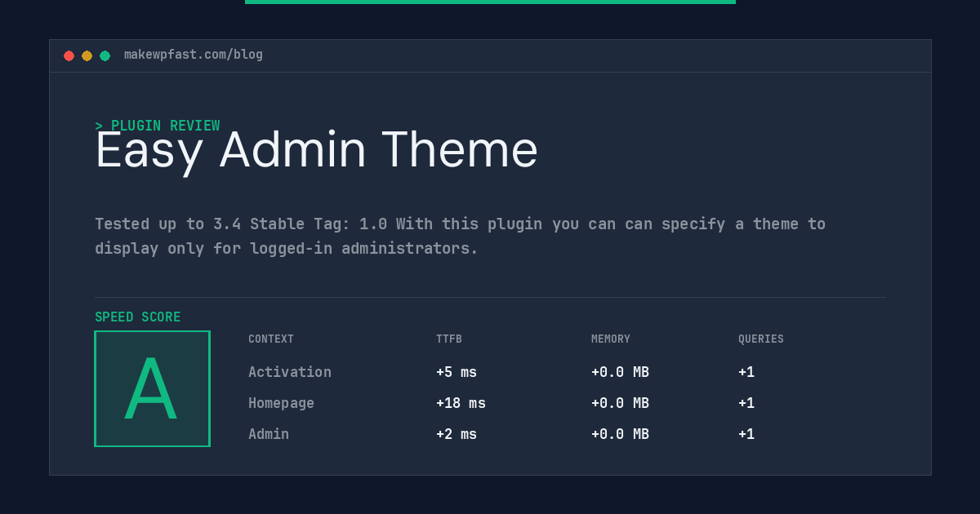Screen dimensions: 980x514
Task: Click the Homepage memory value +0.0 MB
Action: pos(620,403)
